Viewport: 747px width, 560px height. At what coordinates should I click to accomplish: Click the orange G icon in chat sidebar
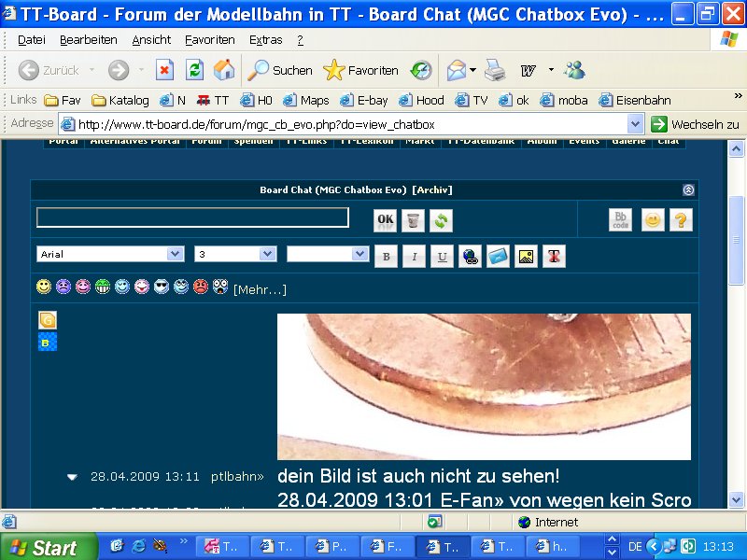48,320
